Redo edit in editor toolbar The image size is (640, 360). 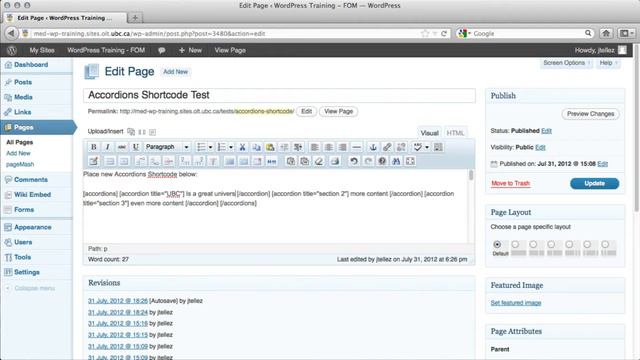pyautogui.click(x=368, y=161)
